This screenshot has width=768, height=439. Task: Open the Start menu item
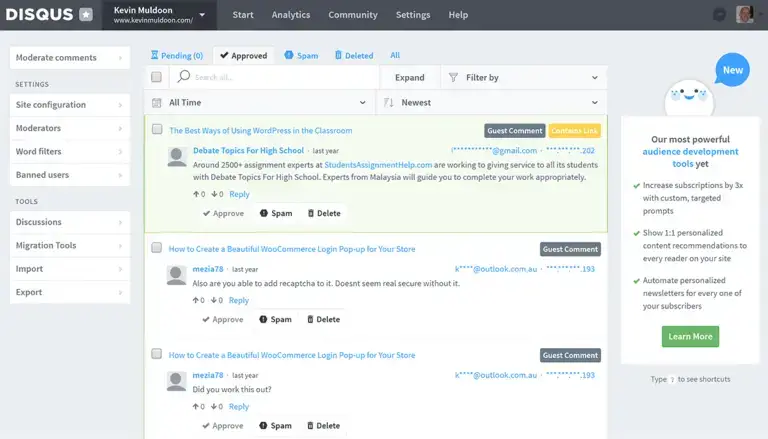tap(243, 15)
